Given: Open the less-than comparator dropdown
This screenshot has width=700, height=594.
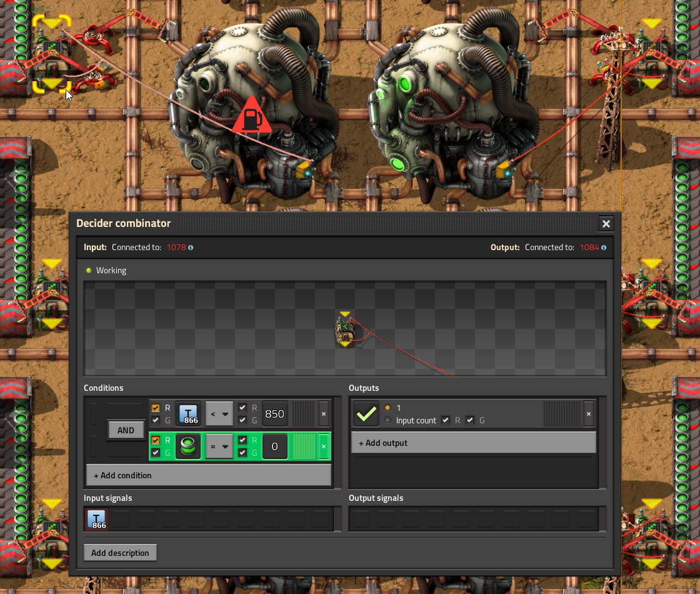Looking at the screenshot, I should [x=219, y=414].
